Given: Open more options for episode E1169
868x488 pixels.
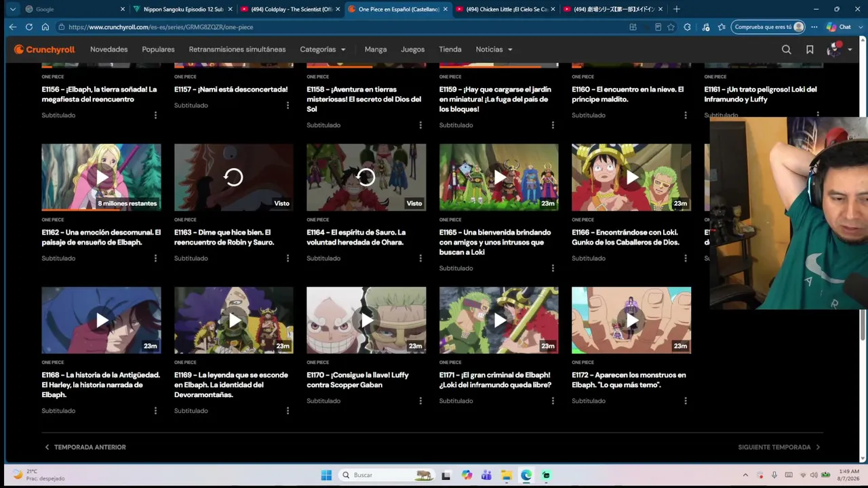Looking at the screenshot, I should [x=288, y=411].
